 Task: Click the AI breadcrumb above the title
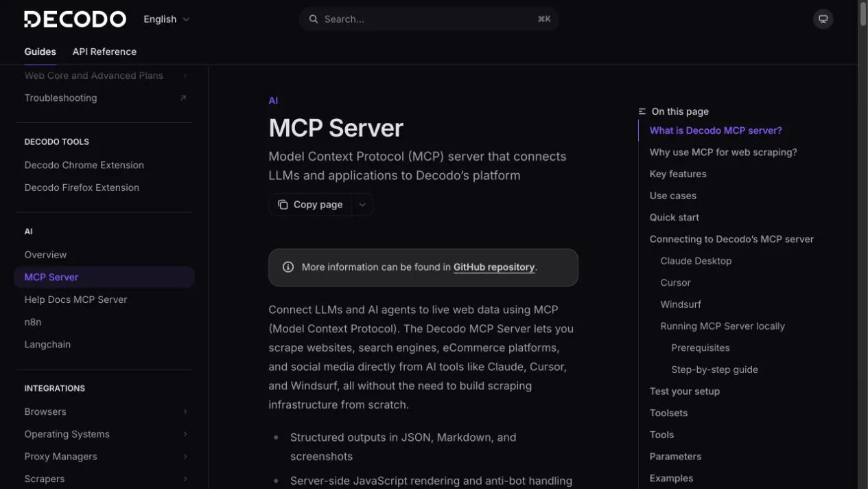coord(273,100)
